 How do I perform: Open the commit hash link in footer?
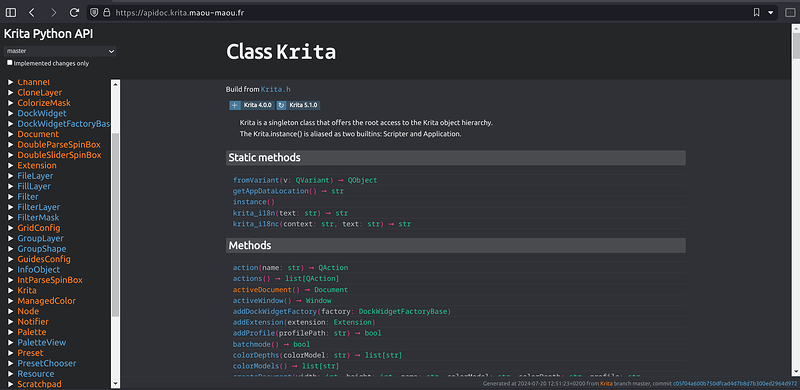click(x=735, y=383)
